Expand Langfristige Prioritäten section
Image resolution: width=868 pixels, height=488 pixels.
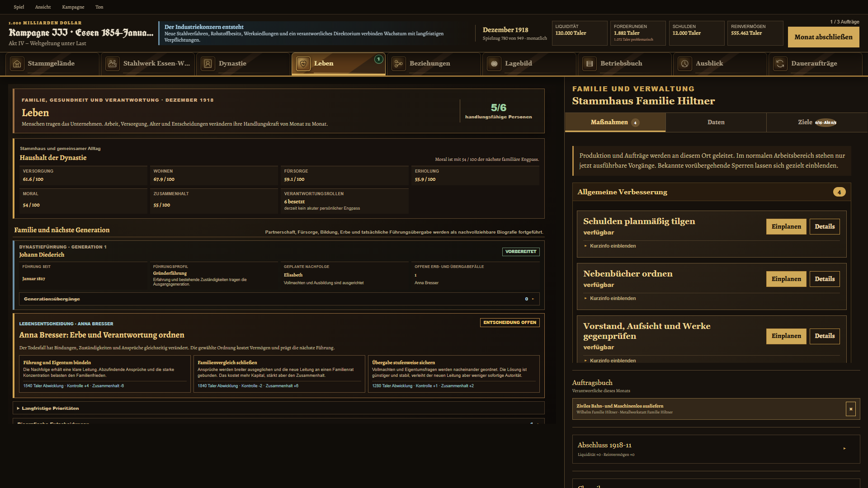coord(278,408)
